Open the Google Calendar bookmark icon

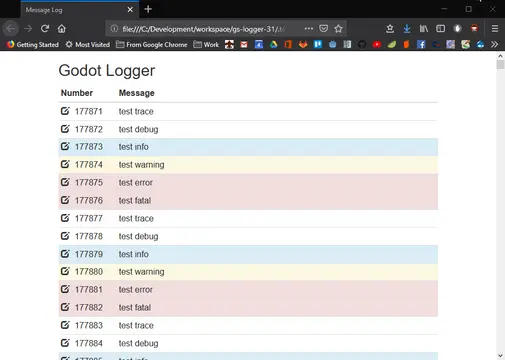(259, 44)
